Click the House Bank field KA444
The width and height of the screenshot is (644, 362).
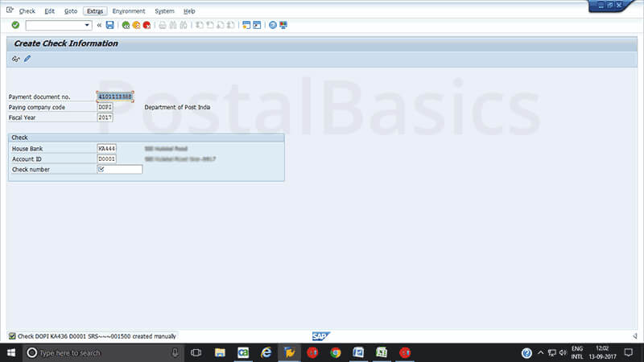point(106,149)
